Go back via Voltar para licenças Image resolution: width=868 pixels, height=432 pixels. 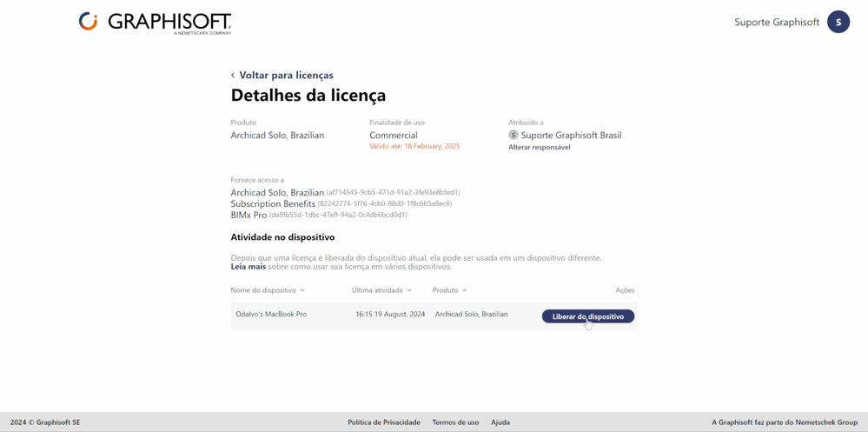[x=286, y=76]
